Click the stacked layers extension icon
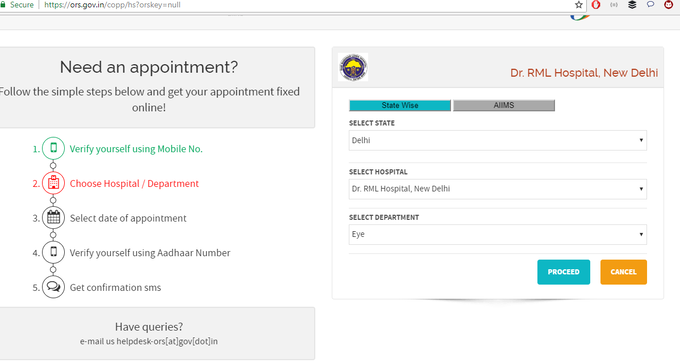680x363 pixels. (632, 5)
